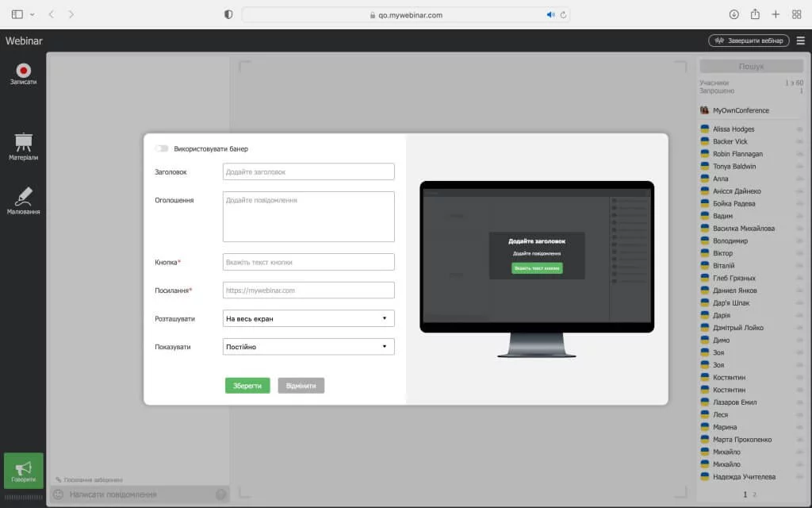Mute the tab audio speaker in address bar

pyautogui.click(x=550, y=14)
